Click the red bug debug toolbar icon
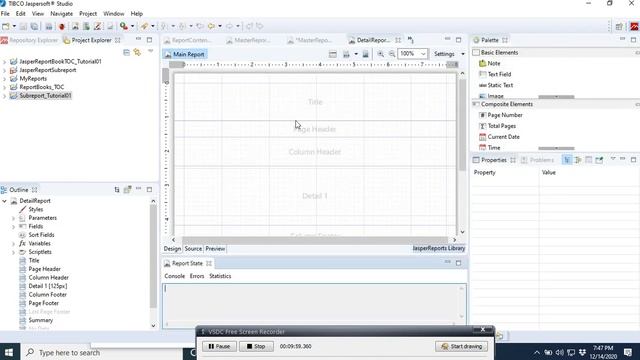Screen dimensions: 640x360 pos(62,27)
